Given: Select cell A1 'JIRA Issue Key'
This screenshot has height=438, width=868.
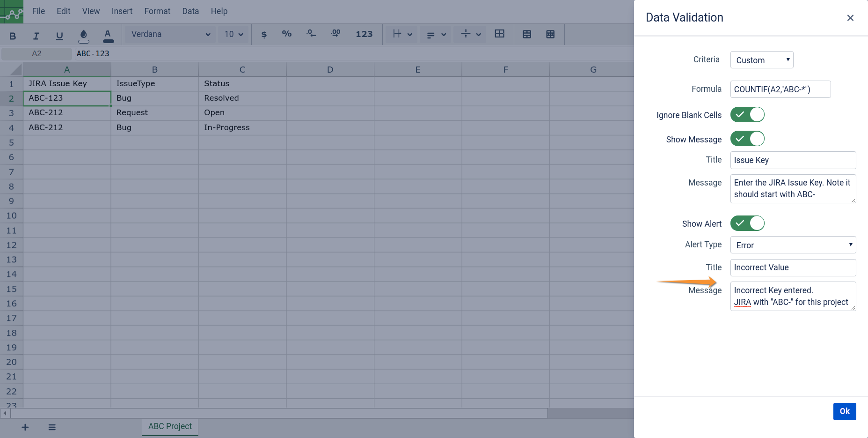Looking at the screenshot, I should [x=67, y=84].
